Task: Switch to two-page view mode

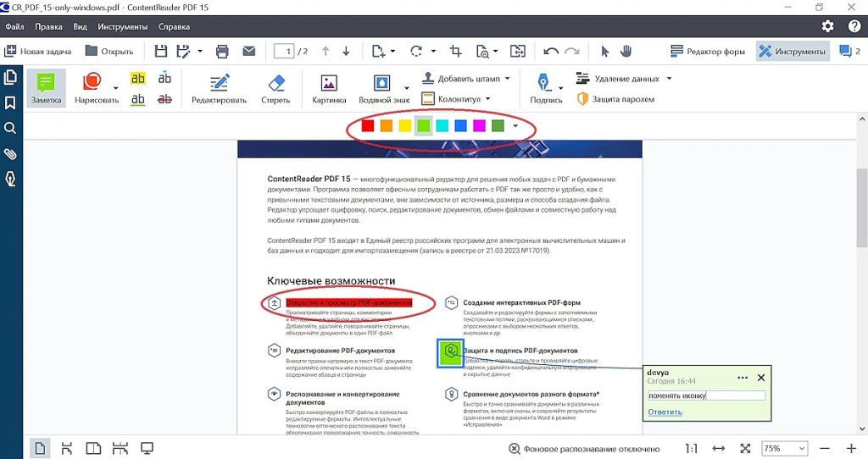Action: coord(93,448)
